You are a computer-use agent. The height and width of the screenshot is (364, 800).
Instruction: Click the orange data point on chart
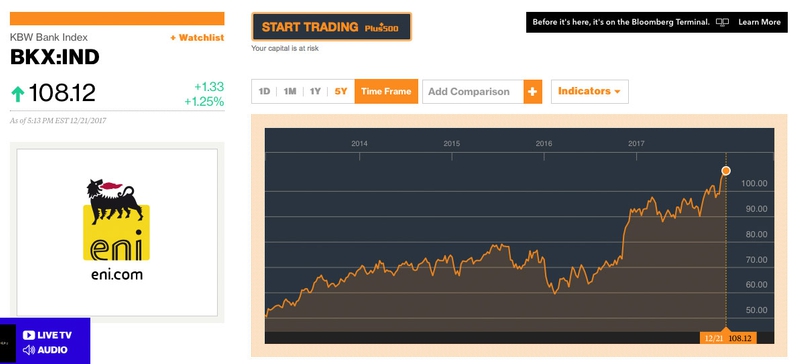[x=726, y=171]
